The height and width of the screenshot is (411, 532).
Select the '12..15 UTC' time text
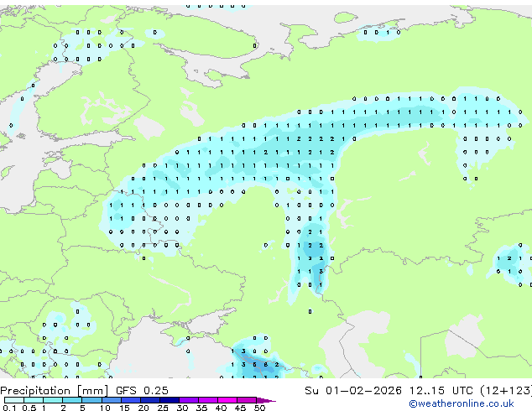click(441, 391)
